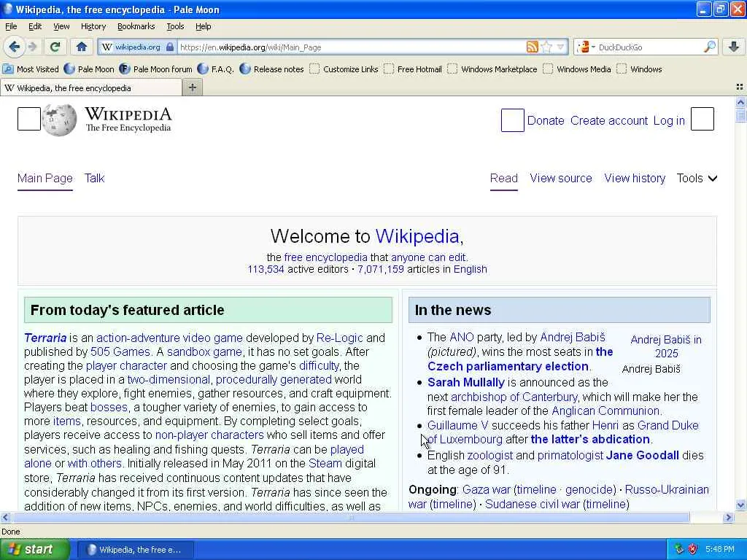Click the Log in link
The width and height of the screenshot is (747, 560).
coord(669,120)
